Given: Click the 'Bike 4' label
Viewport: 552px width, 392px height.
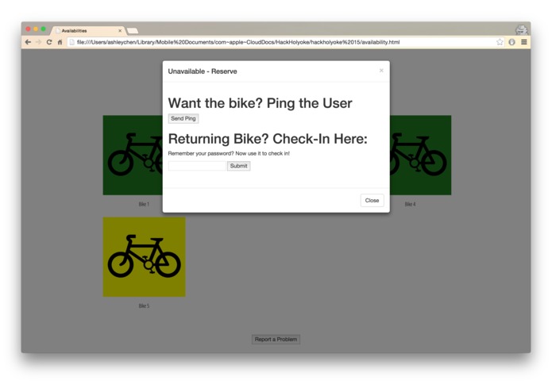Looking at the screenshot, I should coord(410,204).
